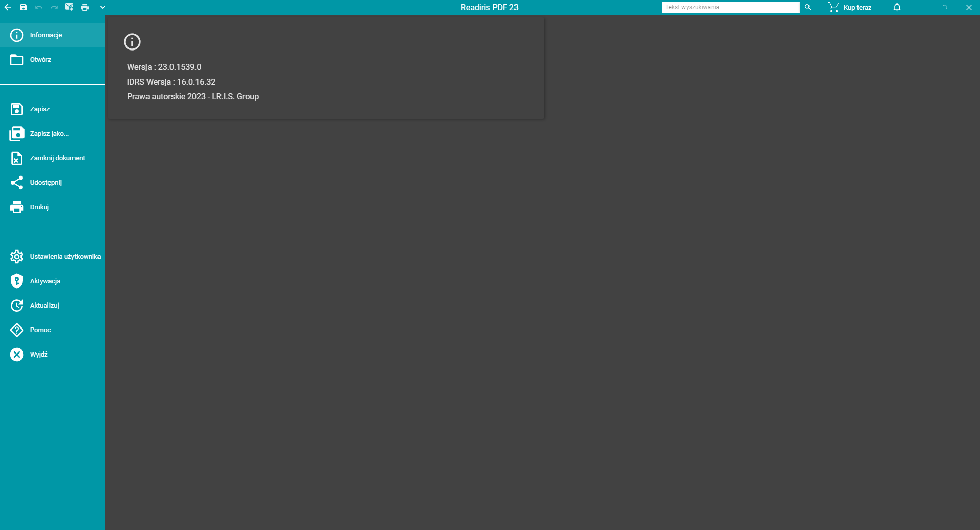Screen dimensions: 980x530
Task: Click the back arrow in title bar
Action: click(8, 7)
